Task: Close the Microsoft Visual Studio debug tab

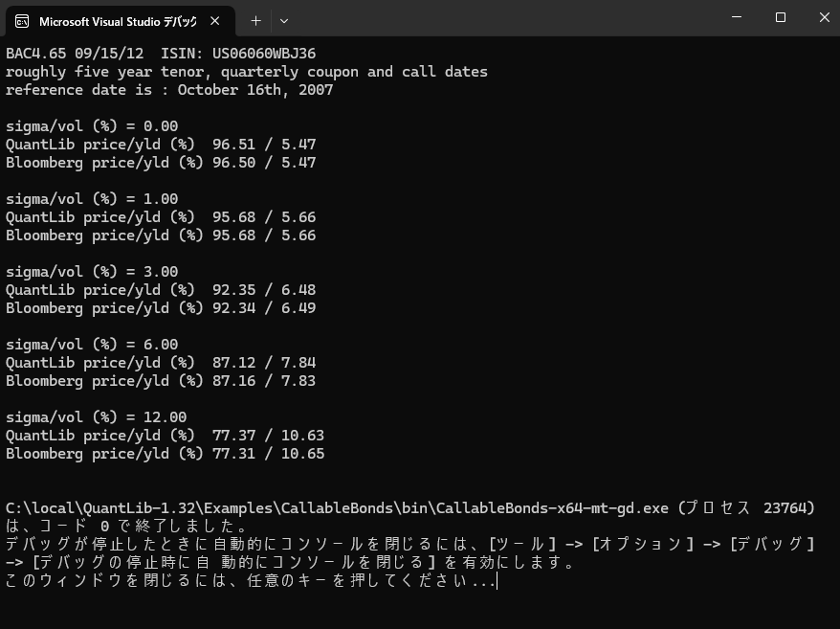Action: tap(215, 21)
